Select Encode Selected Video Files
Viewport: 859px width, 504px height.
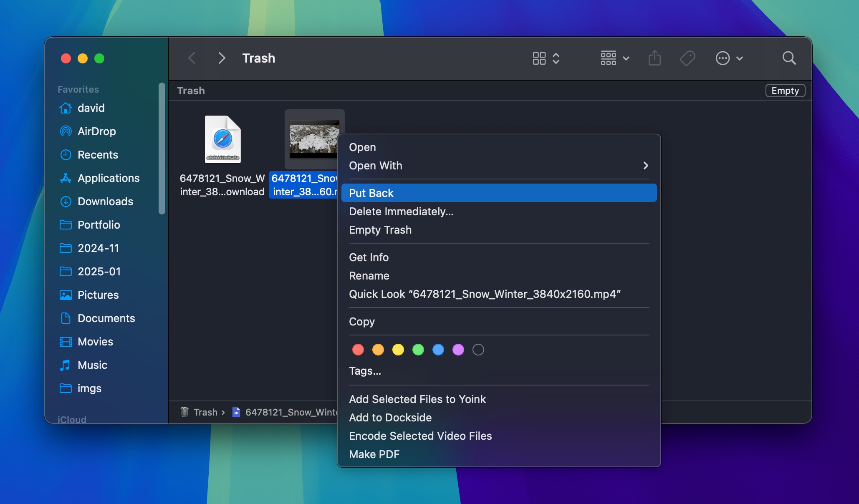point(499,436)
